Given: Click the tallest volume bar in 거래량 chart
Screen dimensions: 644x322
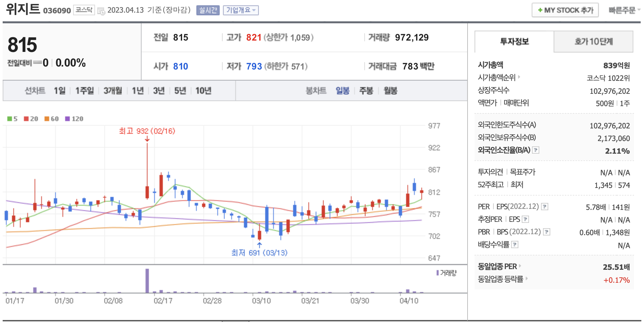Looking at the screenshot, I should coord(147,280).
